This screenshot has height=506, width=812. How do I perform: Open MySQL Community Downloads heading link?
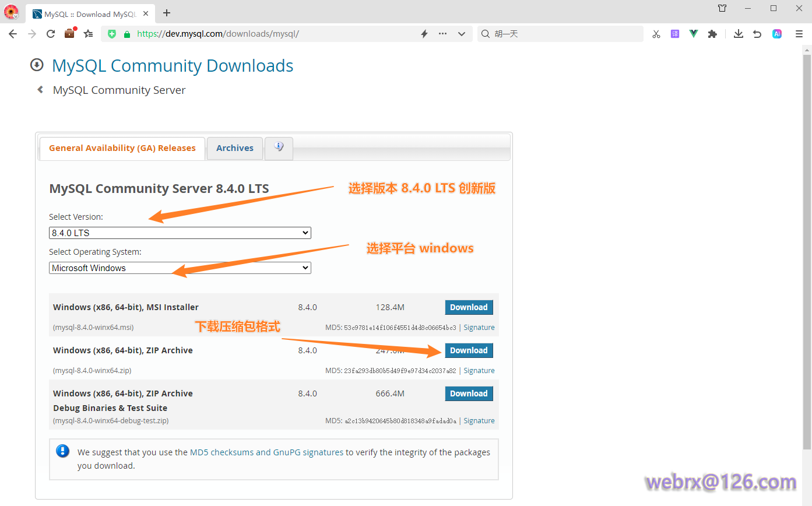point(173,66)
